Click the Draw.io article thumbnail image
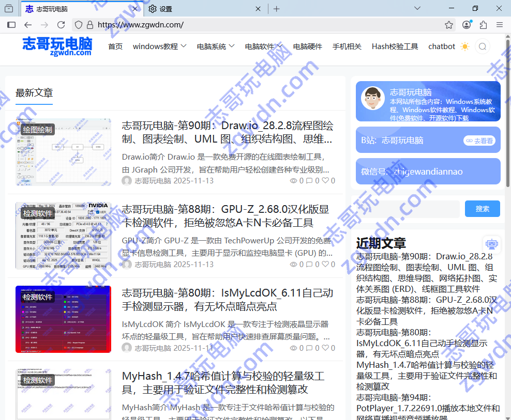 click(63, 152)
